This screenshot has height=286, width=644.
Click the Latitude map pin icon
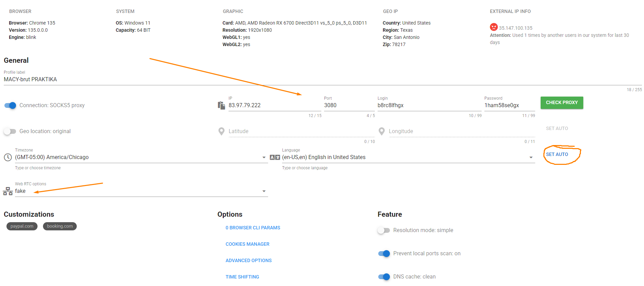point(221,131)
